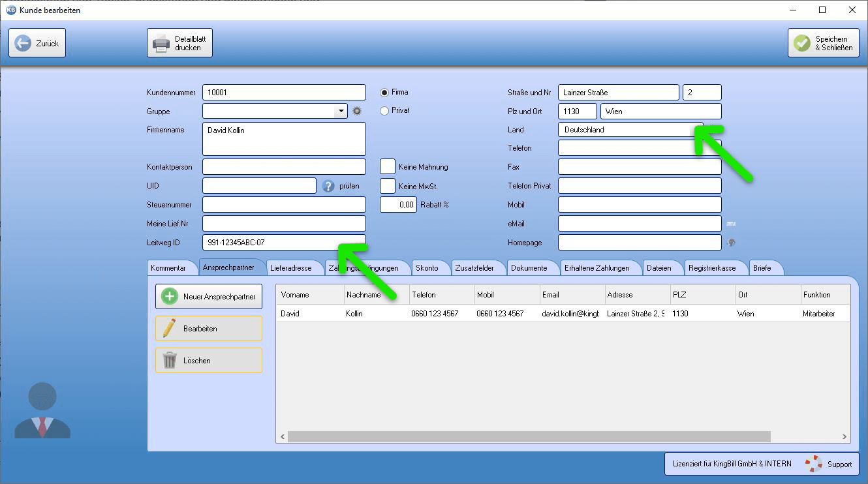Click Lizenziert für KingBill GmbH & INTERN text
Viewport: 868px width, 484px height.
[x=732, y=464]
